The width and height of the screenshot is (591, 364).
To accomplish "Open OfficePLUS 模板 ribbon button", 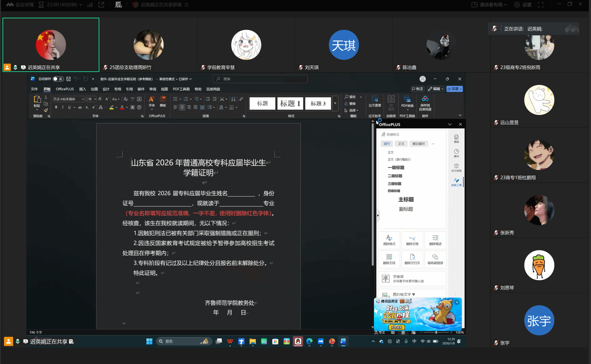I will tap(163, 101).
